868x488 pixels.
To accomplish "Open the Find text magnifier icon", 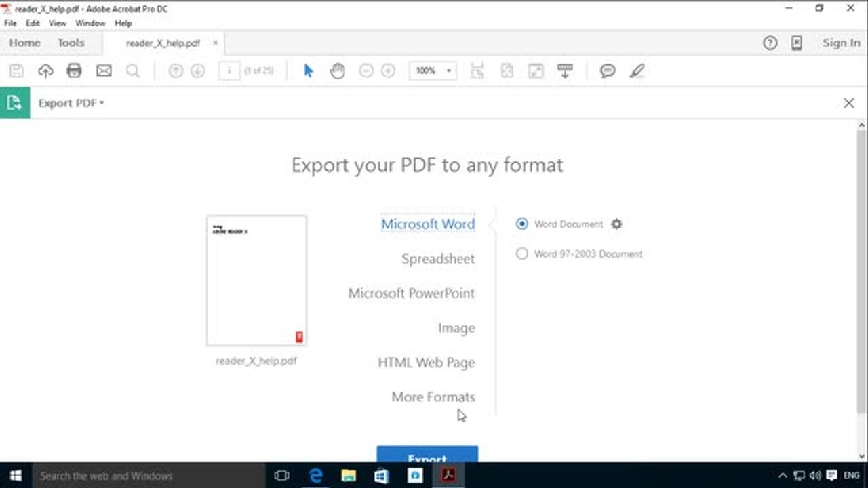I will [x=133, y=70].
